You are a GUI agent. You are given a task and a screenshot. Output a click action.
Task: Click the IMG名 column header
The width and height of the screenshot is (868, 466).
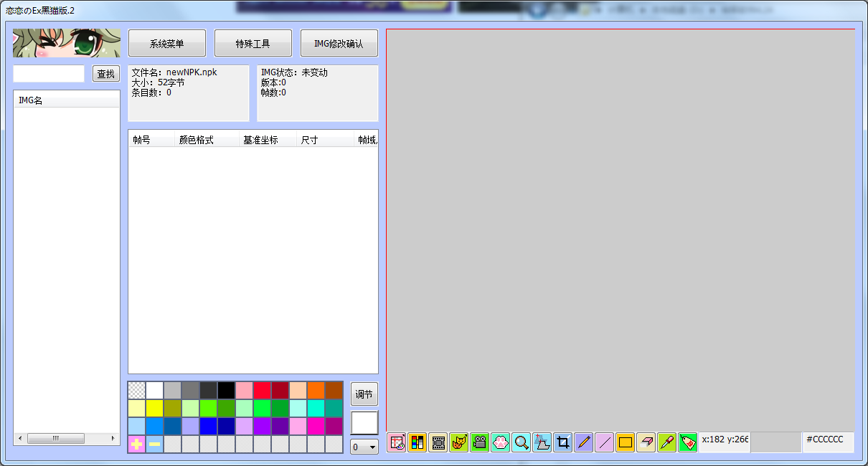tap(67, 100)
